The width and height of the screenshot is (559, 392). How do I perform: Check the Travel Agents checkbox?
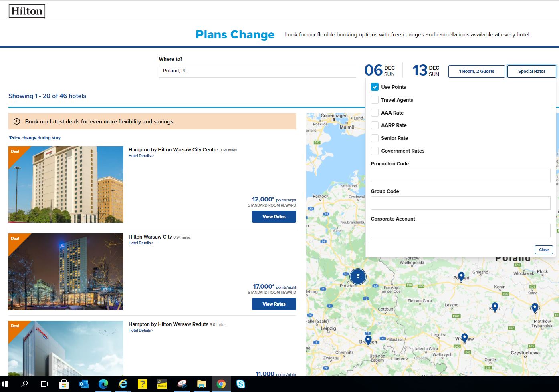pyautogui.click(x=375, y=100)
